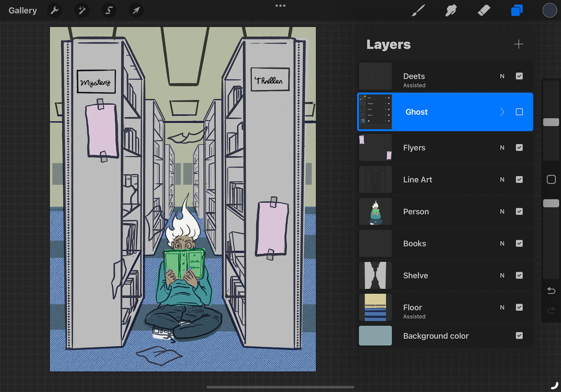Select the Shelve layer thumbnail
Viewport: 561px width, 392px height.
pos(375,275)
